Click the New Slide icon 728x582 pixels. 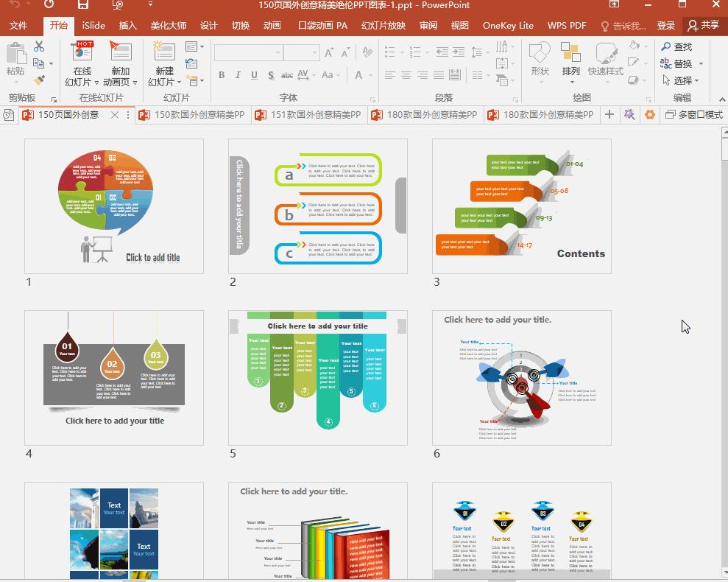(164, 52)
